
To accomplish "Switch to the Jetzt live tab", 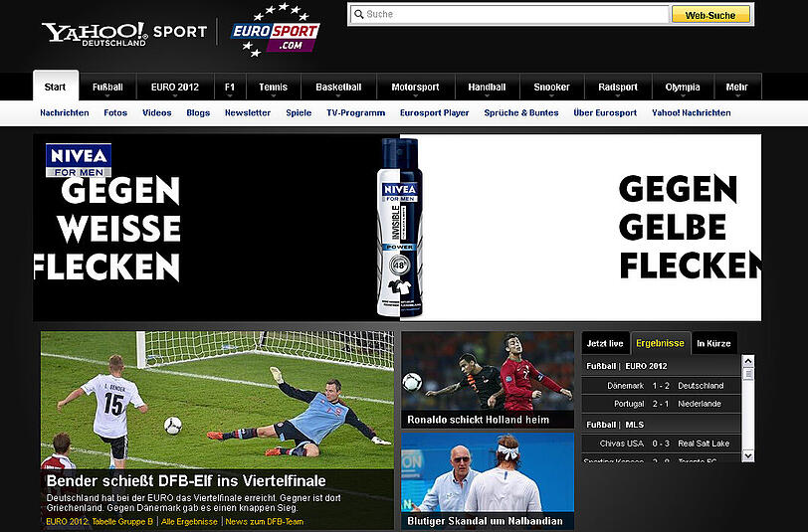I will [605, 343].
